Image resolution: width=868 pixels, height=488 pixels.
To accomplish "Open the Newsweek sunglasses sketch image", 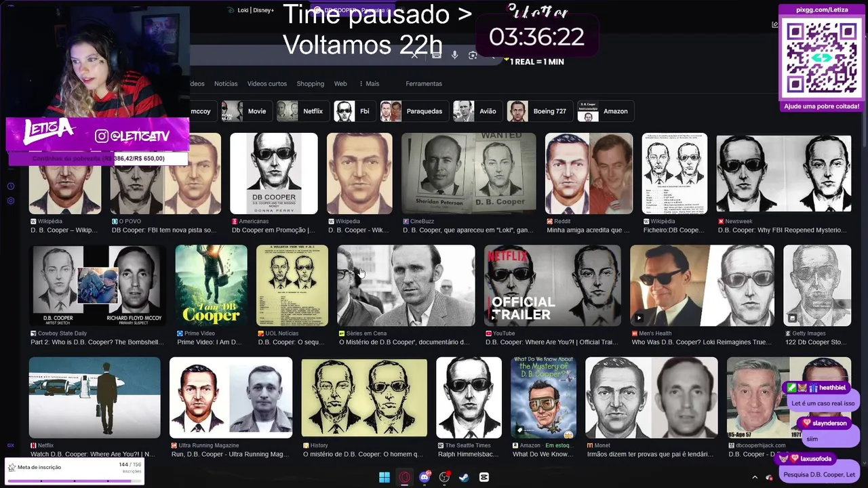I will pos(784,174).
